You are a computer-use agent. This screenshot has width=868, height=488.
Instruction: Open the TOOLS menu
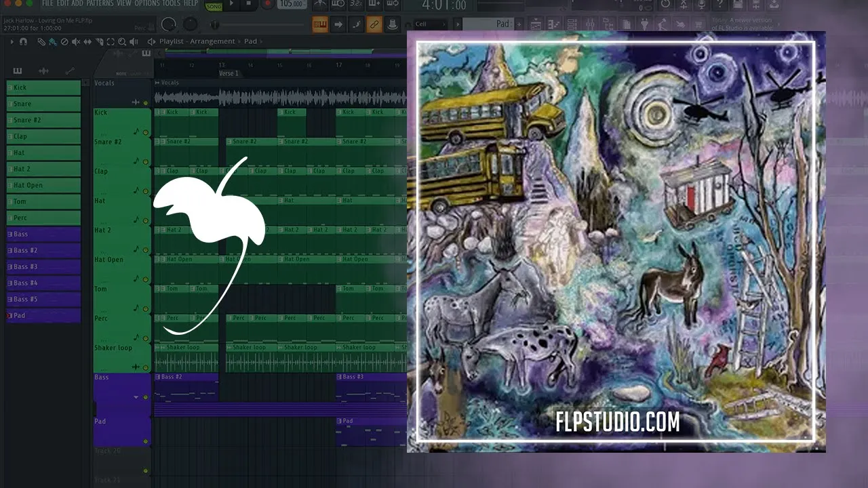(x=172, y=3)
